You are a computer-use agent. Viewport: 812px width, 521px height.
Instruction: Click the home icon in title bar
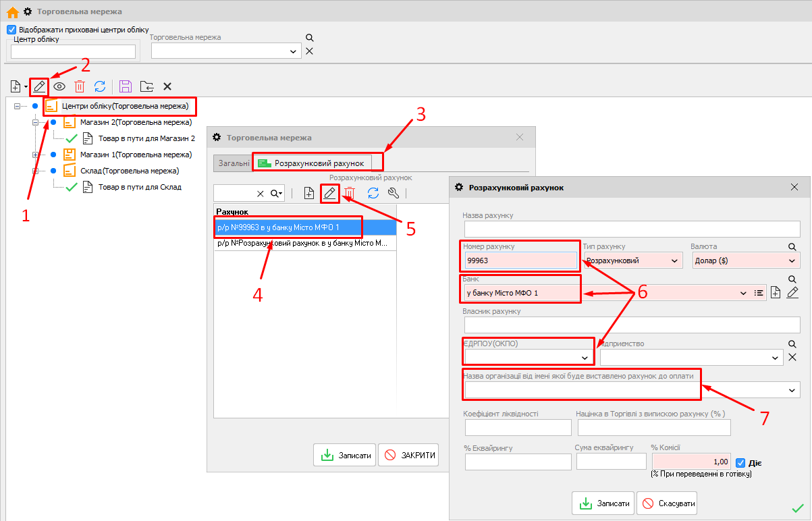(12, 11)
